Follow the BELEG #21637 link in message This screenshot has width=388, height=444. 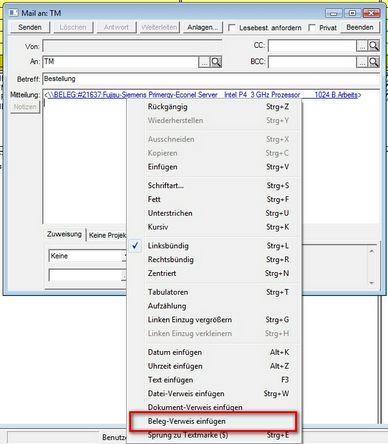(x=202, y=95)
